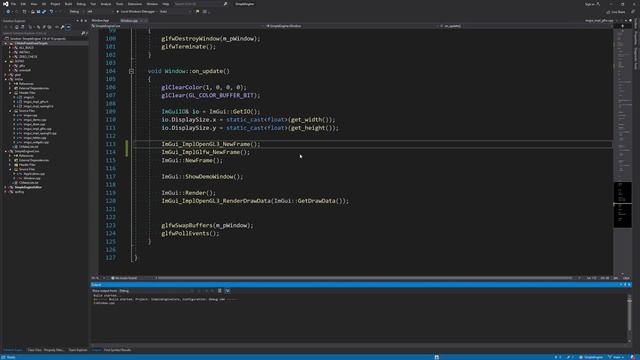Click the Solution Explorer Home icon
The image size is (640, 360).
17,27
